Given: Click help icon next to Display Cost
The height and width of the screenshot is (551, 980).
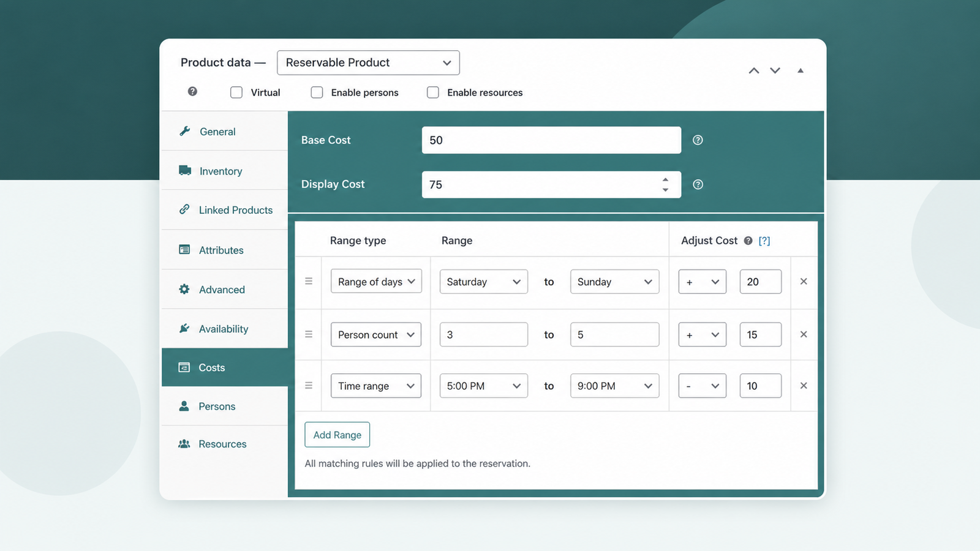Looking at the screenshot, I should (698, 184).
